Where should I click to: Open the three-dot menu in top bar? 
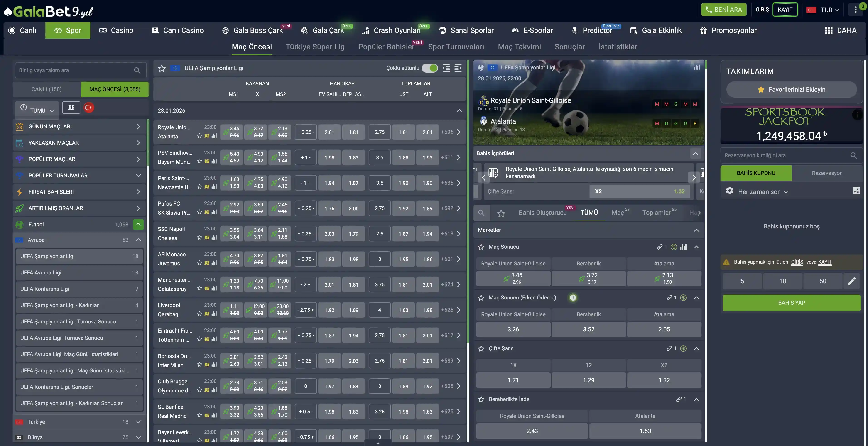(x=856, y=10)
